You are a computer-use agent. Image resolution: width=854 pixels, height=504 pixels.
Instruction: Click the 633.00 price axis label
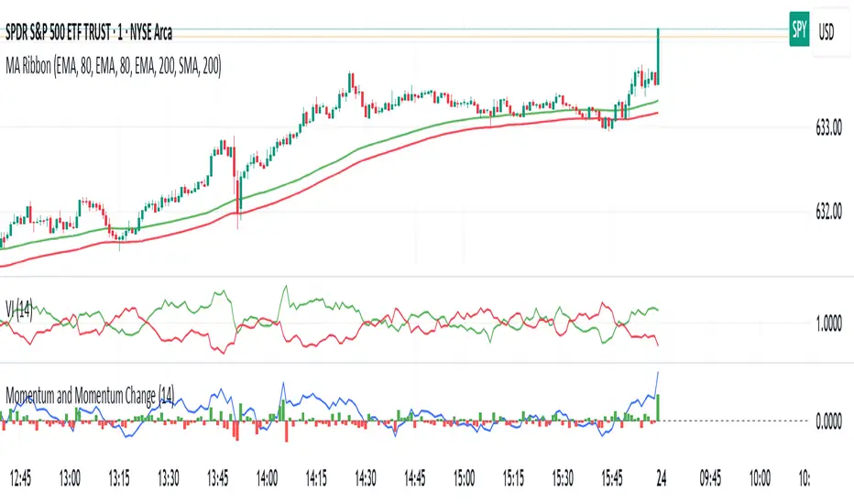(828, 128)
